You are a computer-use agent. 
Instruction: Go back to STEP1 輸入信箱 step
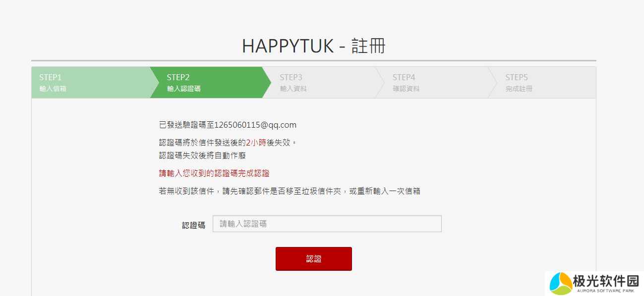tap(91, 83)
